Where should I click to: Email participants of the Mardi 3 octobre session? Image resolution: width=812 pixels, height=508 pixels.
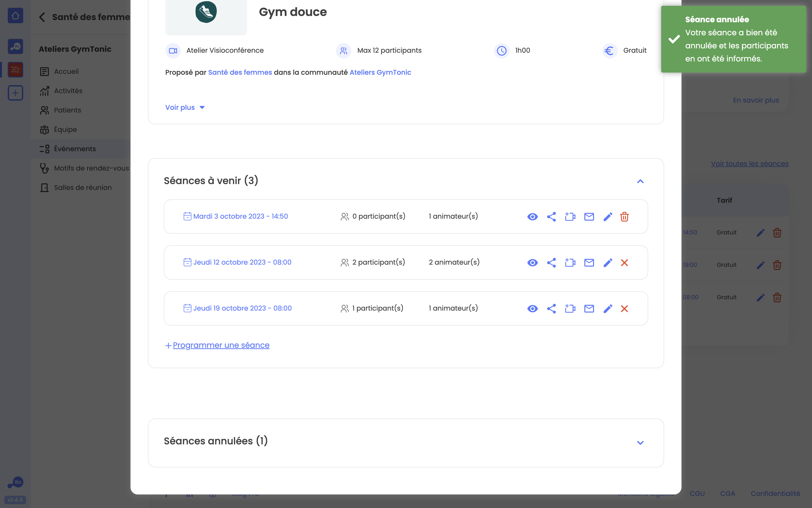[x=589, y=217]
